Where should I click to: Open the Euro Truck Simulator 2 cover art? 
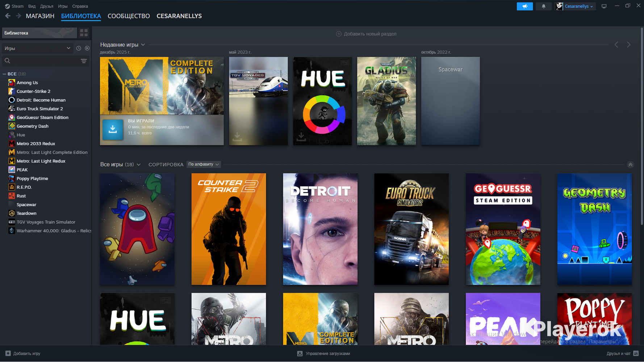(411, 229)
